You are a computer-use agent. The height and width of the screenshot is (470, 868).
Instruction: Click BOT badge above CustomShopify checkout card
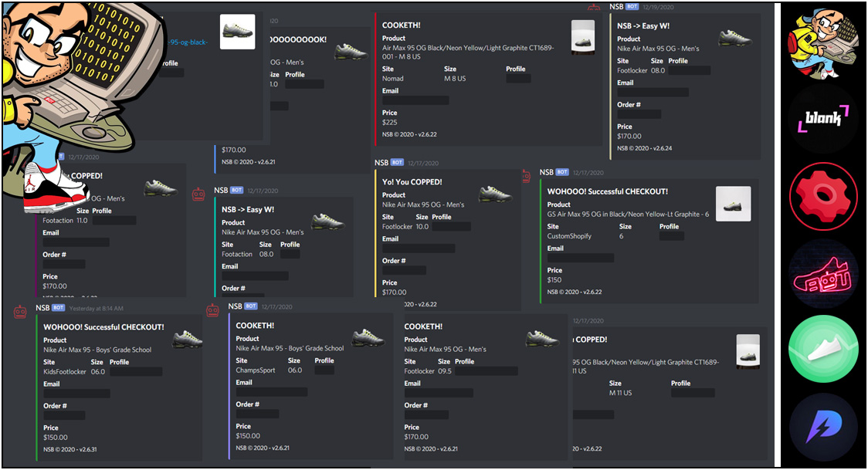tap(562, 172)
